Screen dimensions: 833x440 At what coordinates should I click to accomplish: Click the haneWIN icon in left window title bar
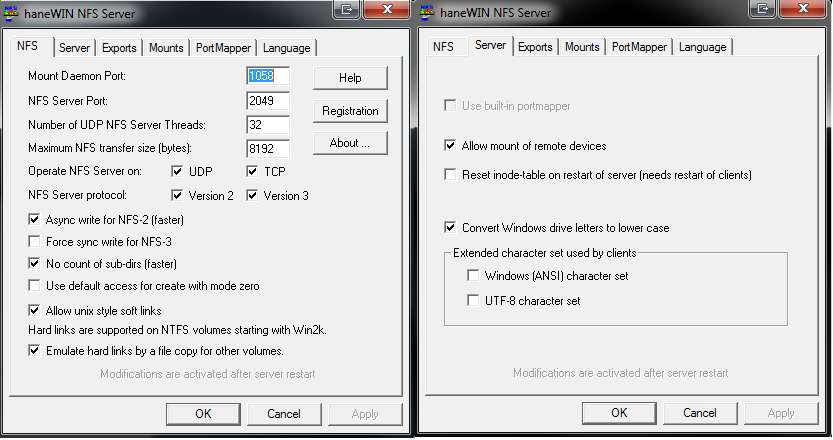coord(12,13)
